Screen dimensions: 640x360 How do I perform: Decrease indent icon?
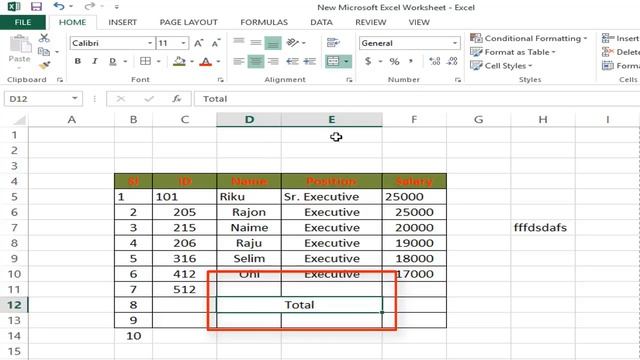[292, 61]
